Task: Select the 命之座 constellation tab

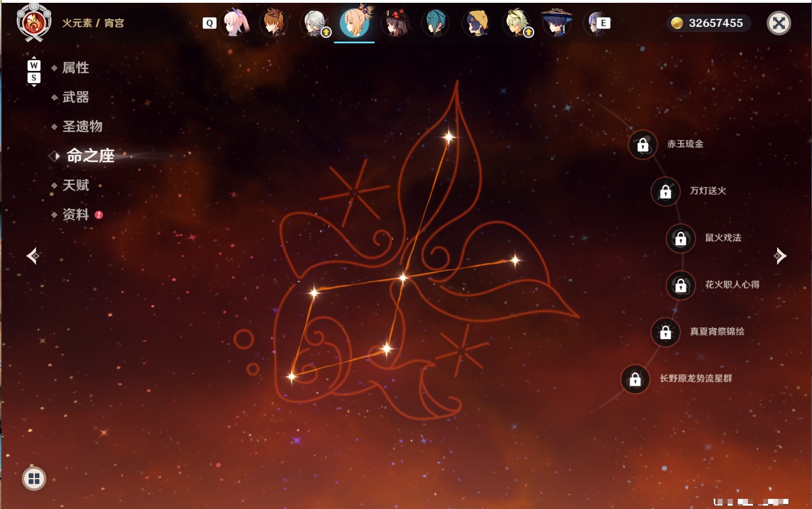Action: pos(90,156)
